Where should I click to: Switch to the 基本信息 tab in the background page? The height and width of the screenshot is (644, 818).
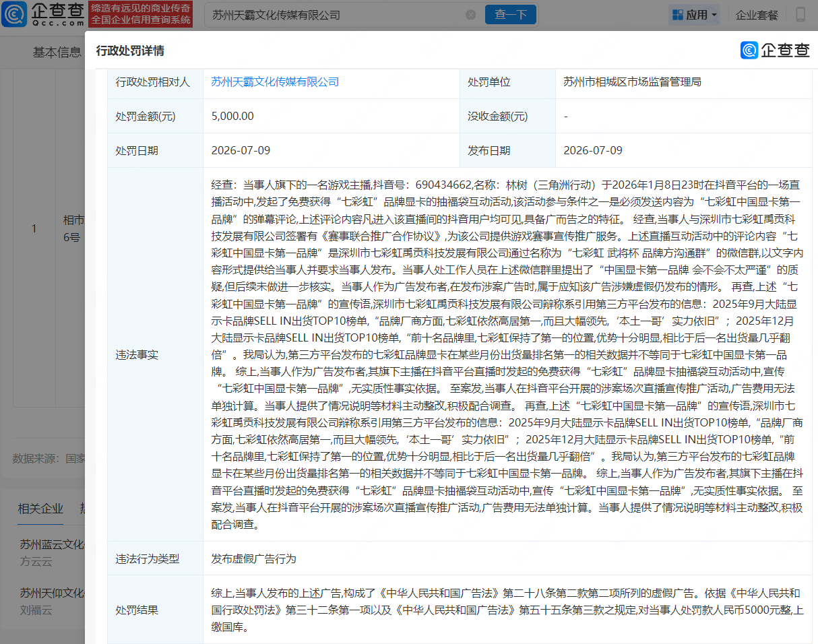tap(57, 53)
